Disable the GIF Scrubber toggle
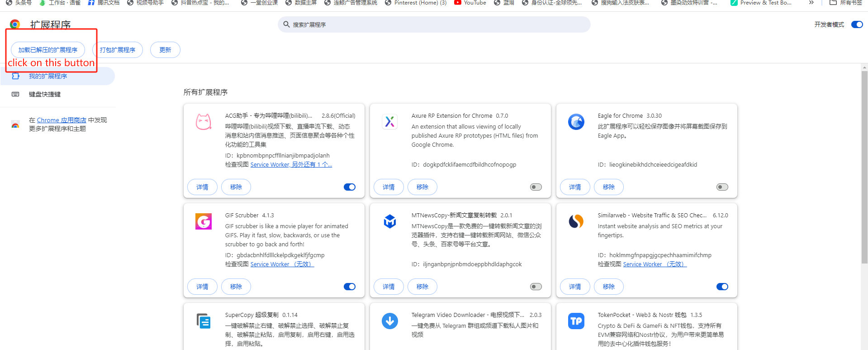868x350 pixels. (350, 287)
